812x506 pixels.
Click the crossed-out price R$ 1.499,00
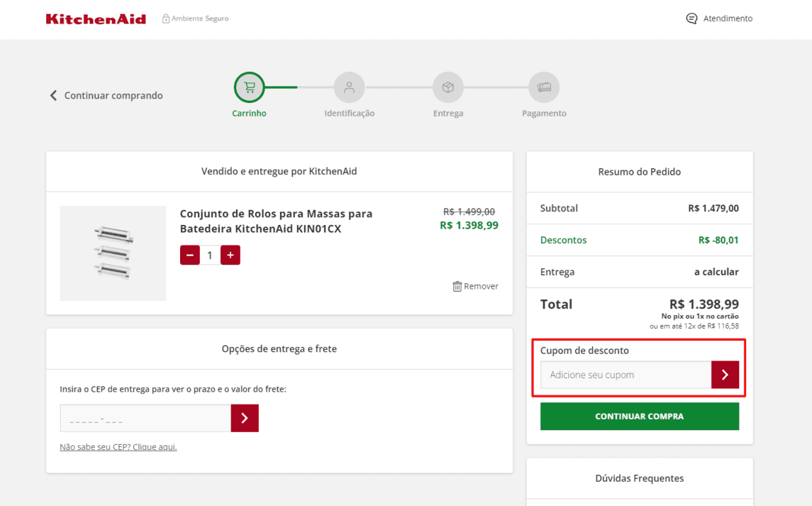[469, 211]
